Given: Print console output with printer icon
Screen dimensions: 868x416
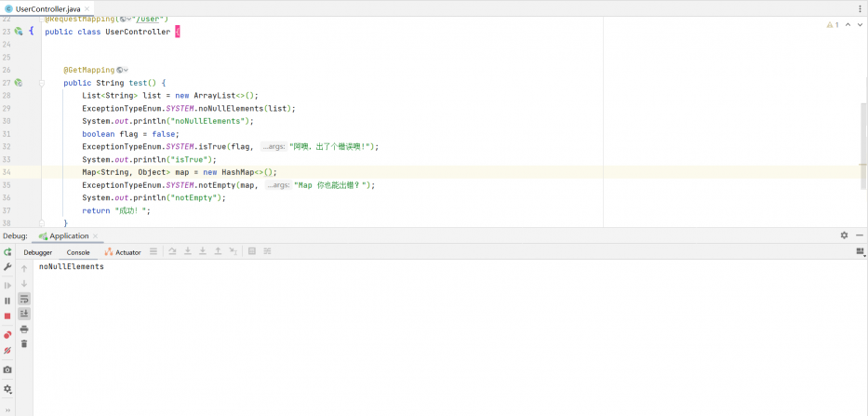Looking at the screenshot, I should point(24,329).
